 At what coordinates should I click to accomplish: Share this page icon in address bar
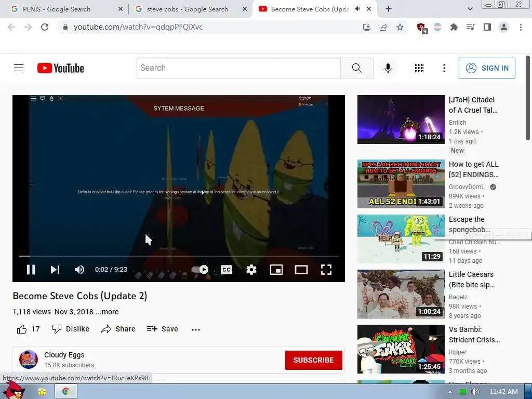tap(383, 27)
